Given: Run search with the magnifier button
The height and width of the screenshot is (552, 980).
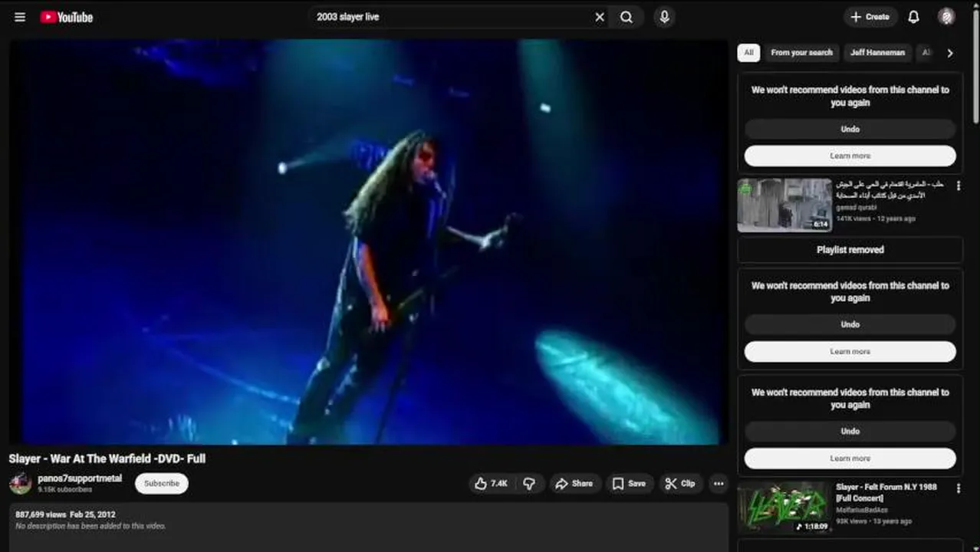Looking at the screenshot, I should click(626, 17).
